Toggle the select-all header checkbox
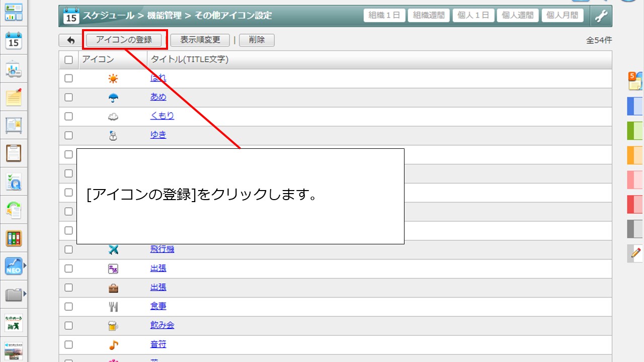 (69, 60)
